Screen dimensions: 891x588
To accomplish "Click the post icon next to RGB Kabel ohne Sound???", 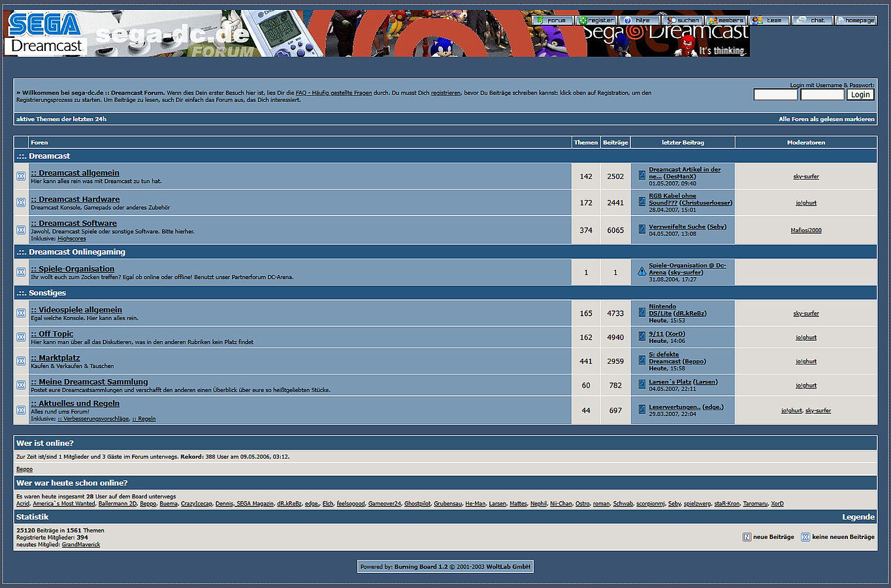I will (x=641, y=201).
